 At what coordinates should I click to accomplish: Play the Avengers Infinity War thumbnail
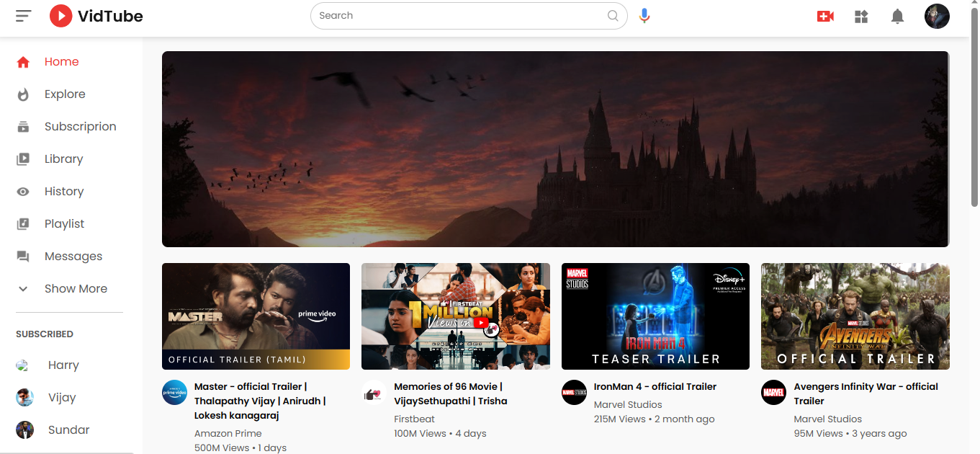click(x=855, y=316)
